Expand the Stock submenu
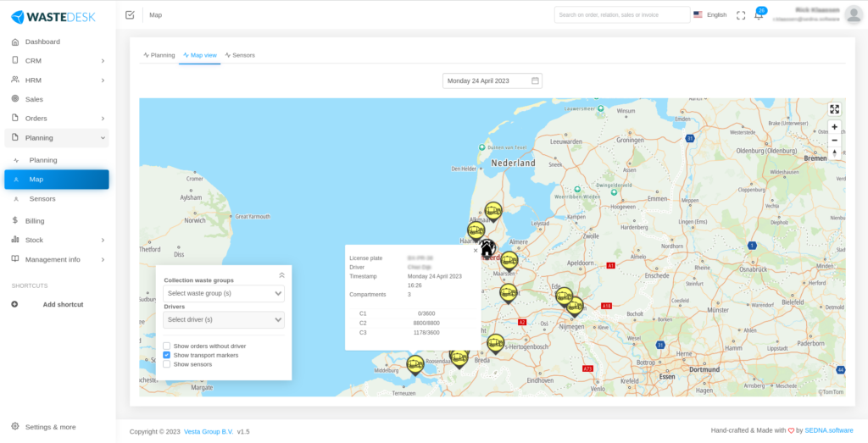The image size is (868, 443). (103, 240)
